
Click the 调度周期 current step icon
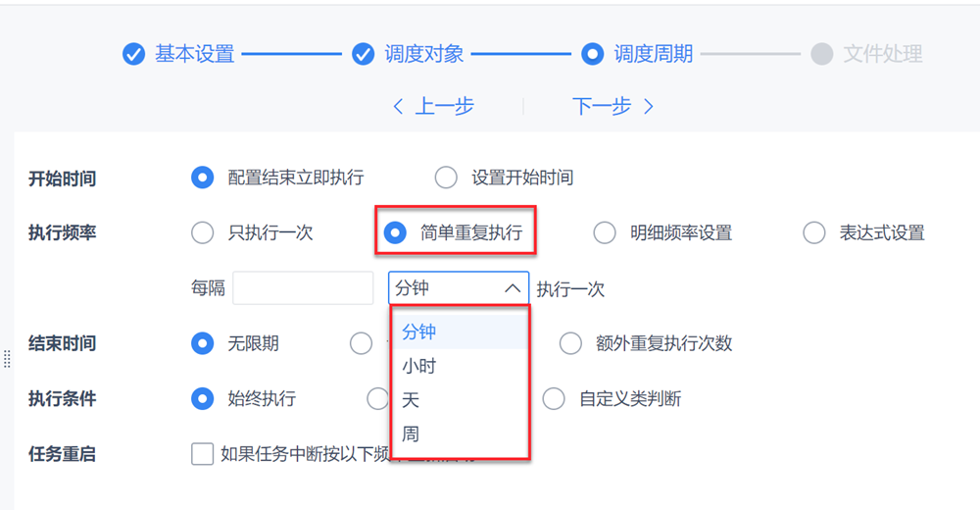point(592,54)
